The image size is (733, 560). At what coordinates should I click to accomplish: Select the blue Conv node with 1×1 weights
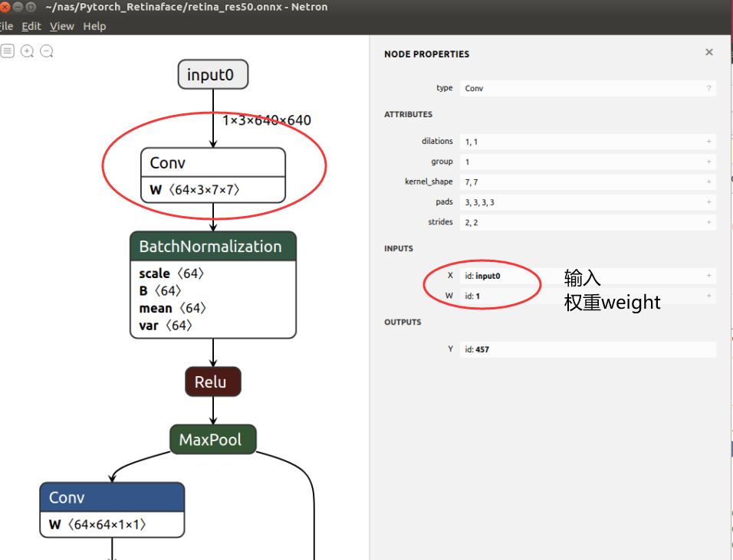pyautogui.click(x=111, y=497)
